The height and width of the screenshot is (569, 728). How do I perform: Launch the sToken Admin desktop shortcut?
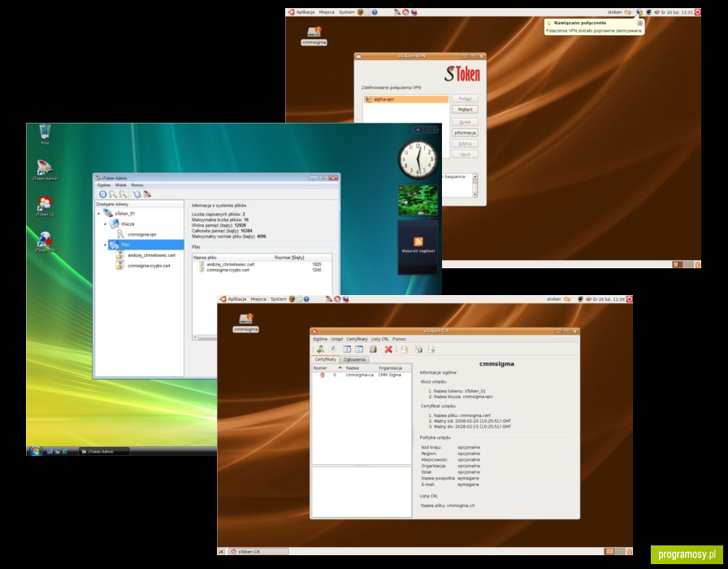click(45, 170)
